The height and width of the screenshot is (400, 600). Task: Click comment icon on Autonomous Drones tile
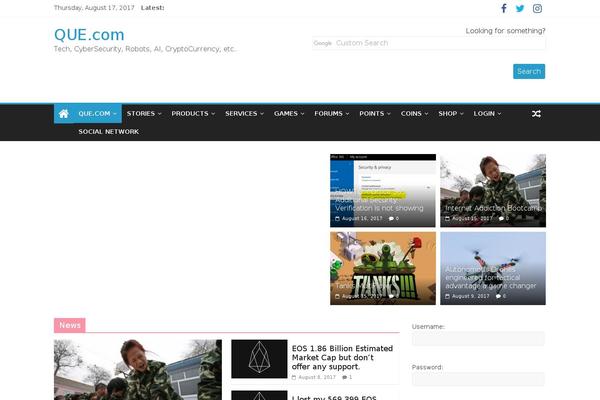498,296
